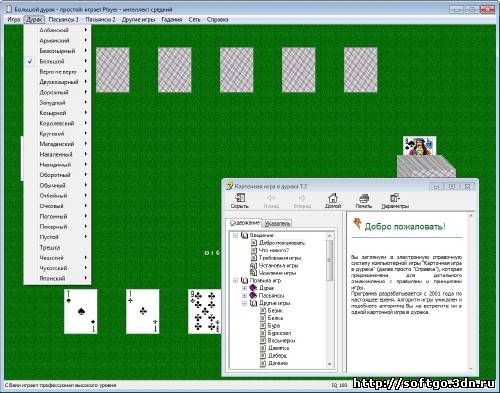500x393 pixels.
Task: Switch to the Указатель tab
Action: [x=277, y=223]
